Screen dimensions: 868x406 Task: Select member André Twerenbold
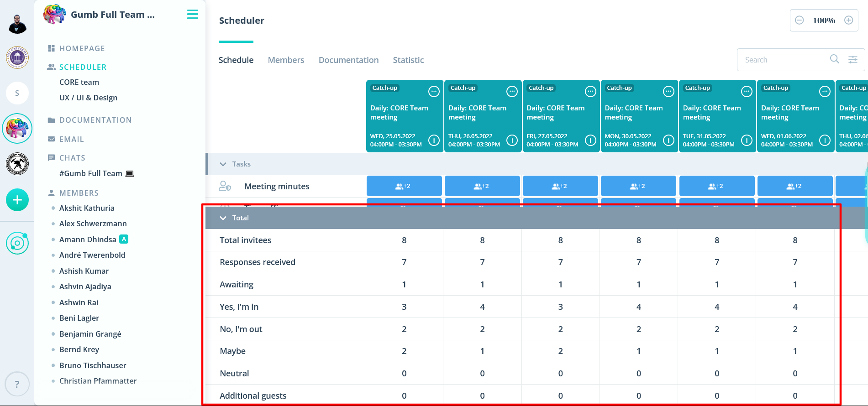92,255
